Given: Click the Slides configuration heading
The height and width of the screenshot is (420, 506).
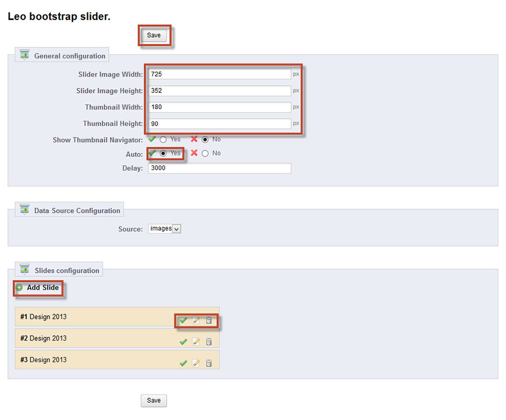Looking at the screenshot, I should (67, 271).
